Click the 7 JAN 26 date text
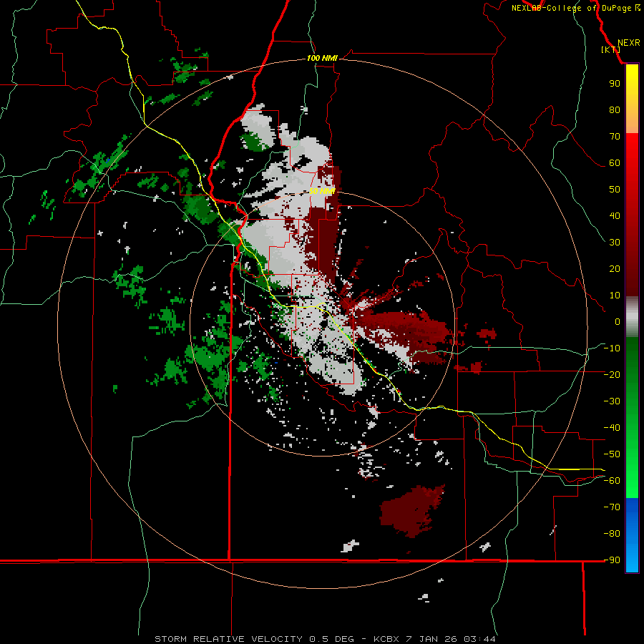 coord(431,639)
